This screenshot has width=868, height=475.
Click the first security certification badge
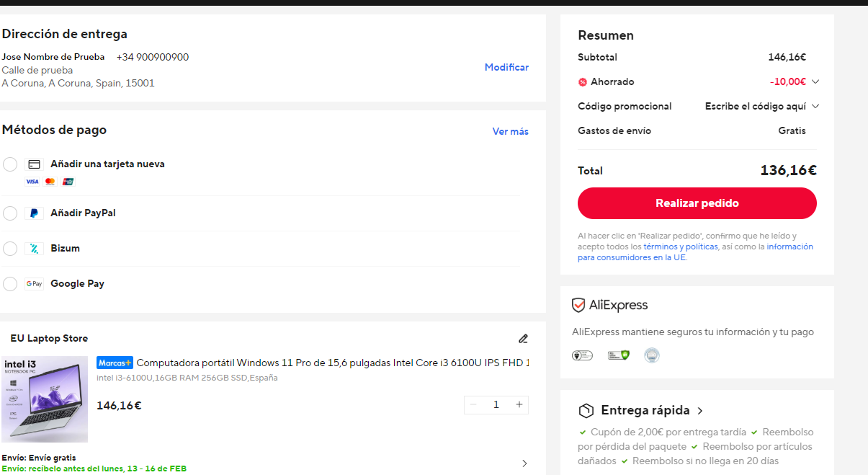point(582,355)
